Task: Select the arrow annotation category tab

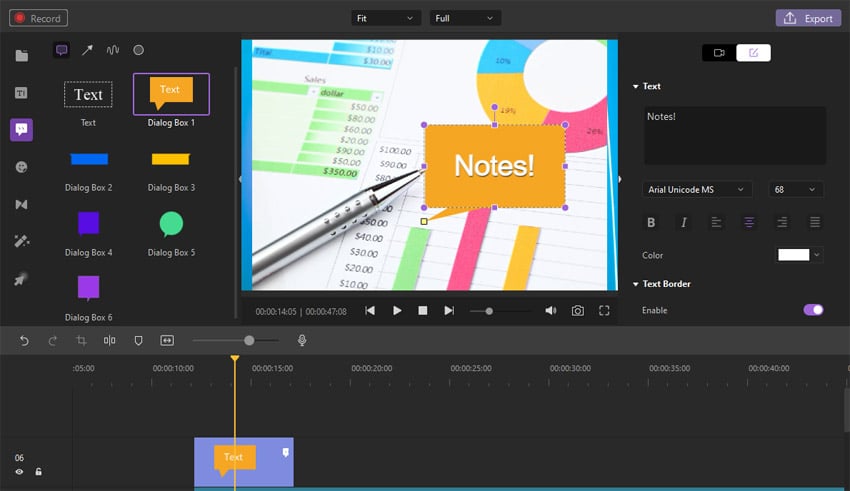Action: [87, 50]
